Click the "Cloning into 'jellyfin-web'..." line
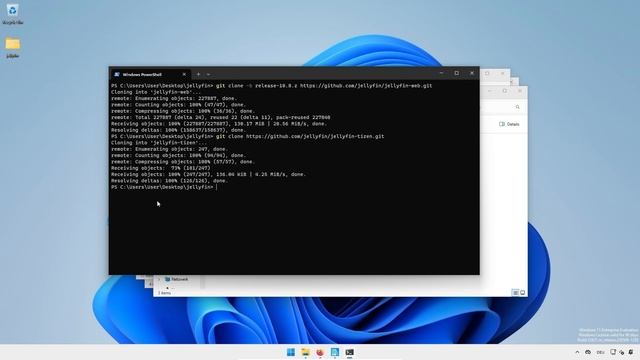Screen dimensions: 640x360 (156, 92)
